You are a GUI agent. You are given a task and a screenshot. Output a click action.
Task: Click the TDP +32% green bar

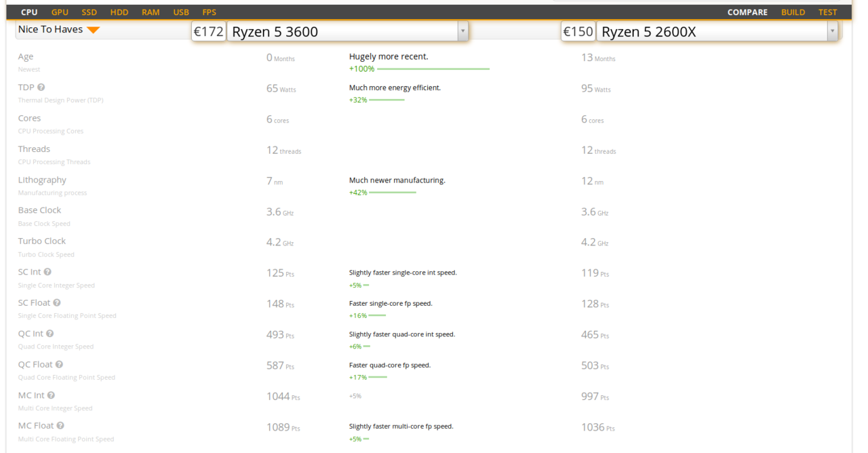(x=387, y=100)
